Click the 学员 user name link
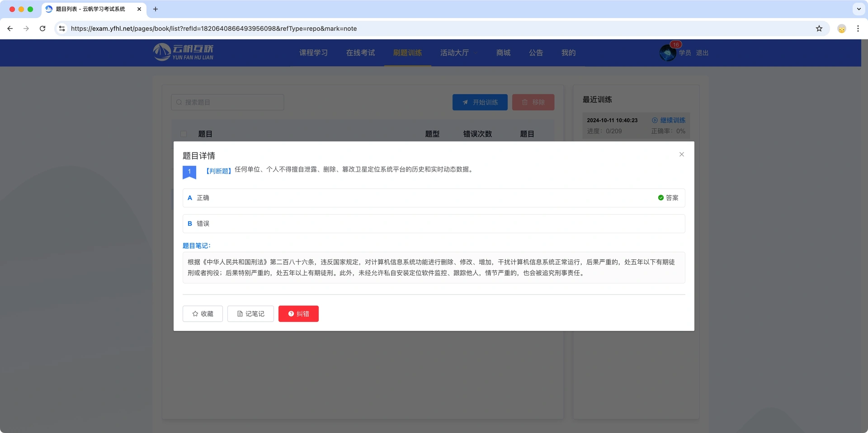This screenshot has width=868, height=433. (685, 53)
